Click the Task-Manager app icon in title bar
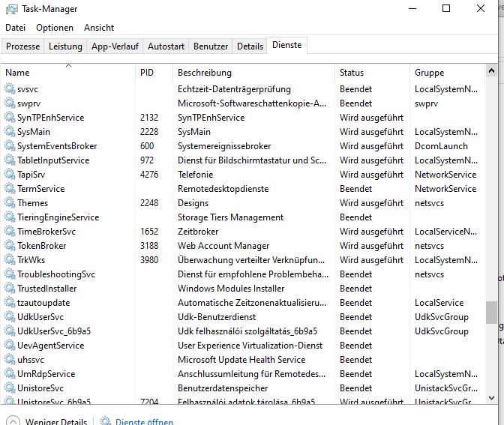Image resolution: width=504 pixels, height=425 pixels. point(11,9)
